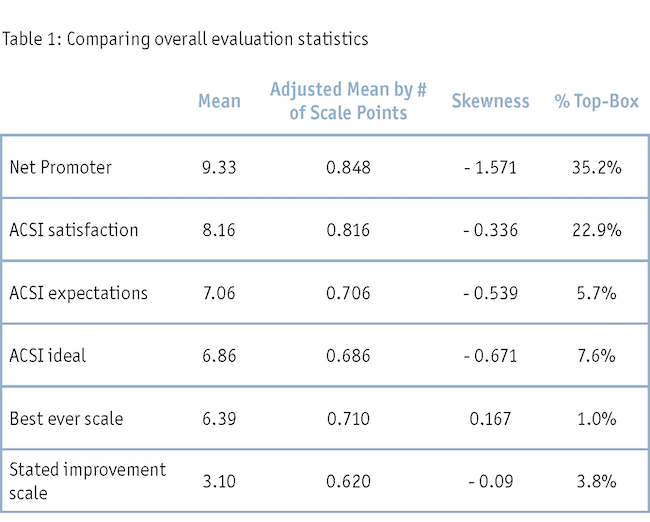This screenshot has height=522, width=650.
Task: Click the ACSI satisfaction adjusted mean 0.816
Action: click(x=348, y=230)
